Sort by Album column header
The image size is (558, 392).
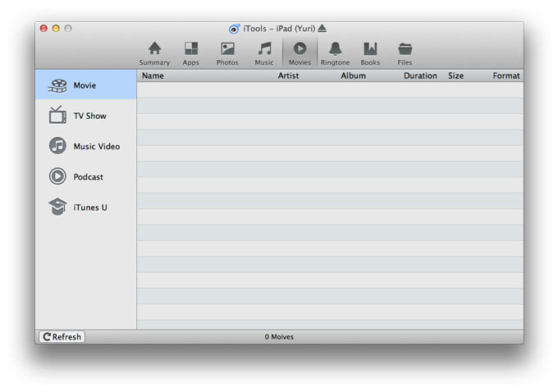point(353,75)
